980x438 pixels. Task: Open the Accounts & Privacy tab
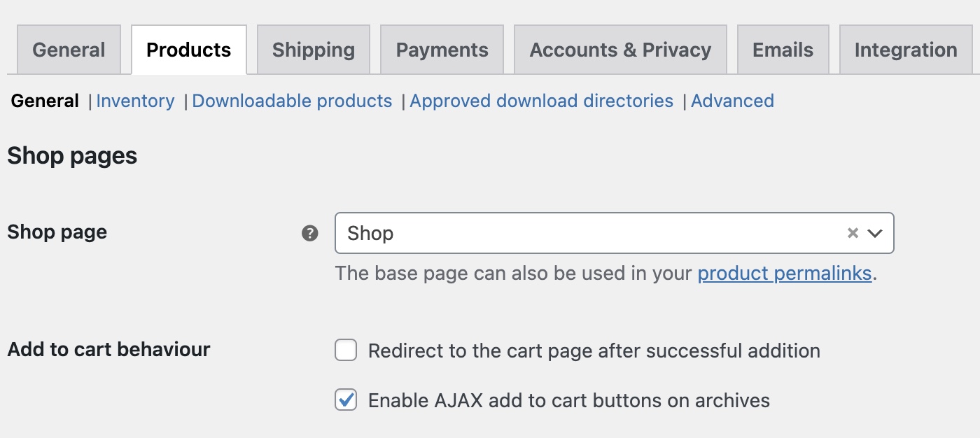(x=620, y=50)
